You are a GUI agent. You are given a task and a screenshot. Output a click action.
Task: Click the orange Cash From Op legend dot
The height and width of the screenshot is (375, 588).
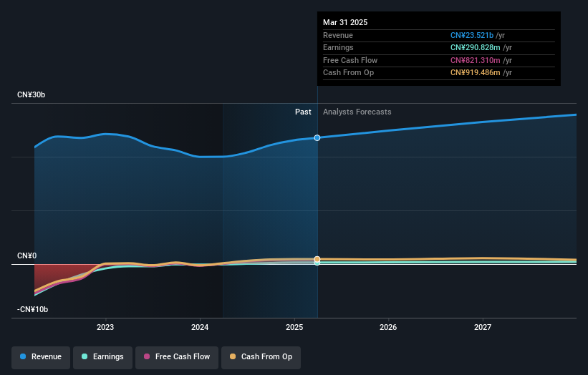tap(233, 356)
